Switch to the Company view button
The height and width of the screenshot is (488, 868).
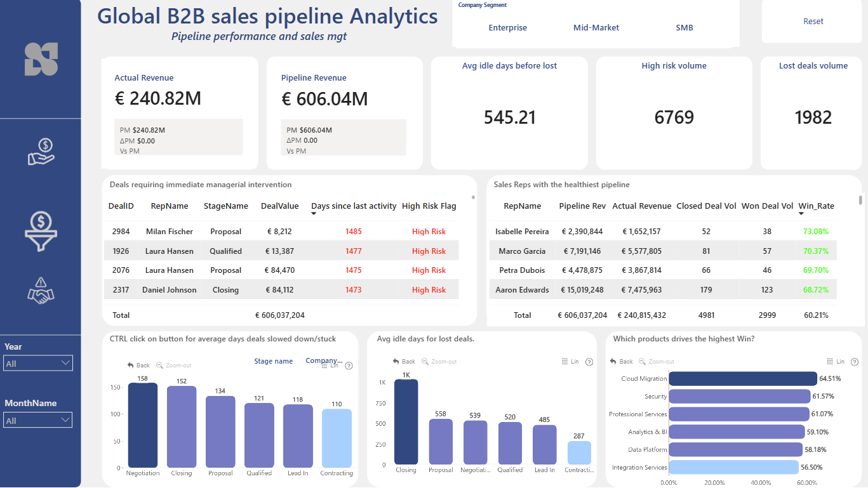click(324, 360)
